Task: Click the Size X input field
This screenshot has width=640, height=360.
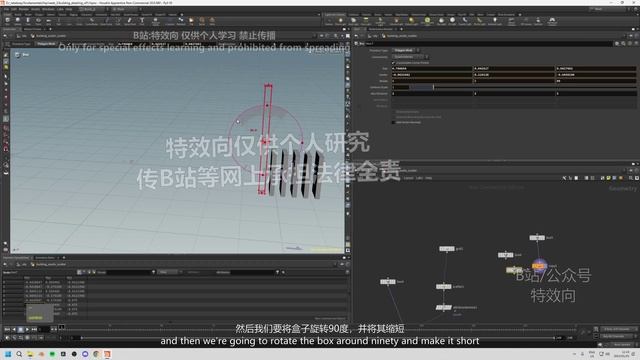Action: 432,69
